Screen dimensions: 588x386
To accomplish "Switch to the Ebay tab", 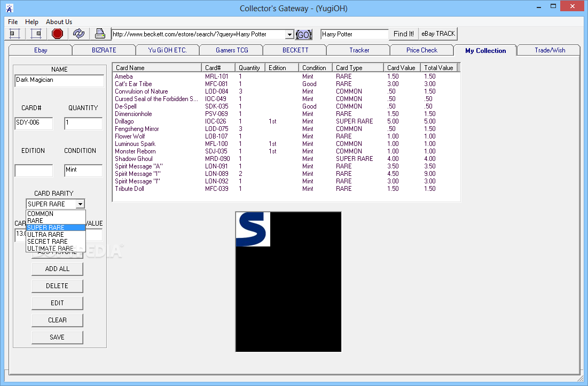I will tap(41, 50).
